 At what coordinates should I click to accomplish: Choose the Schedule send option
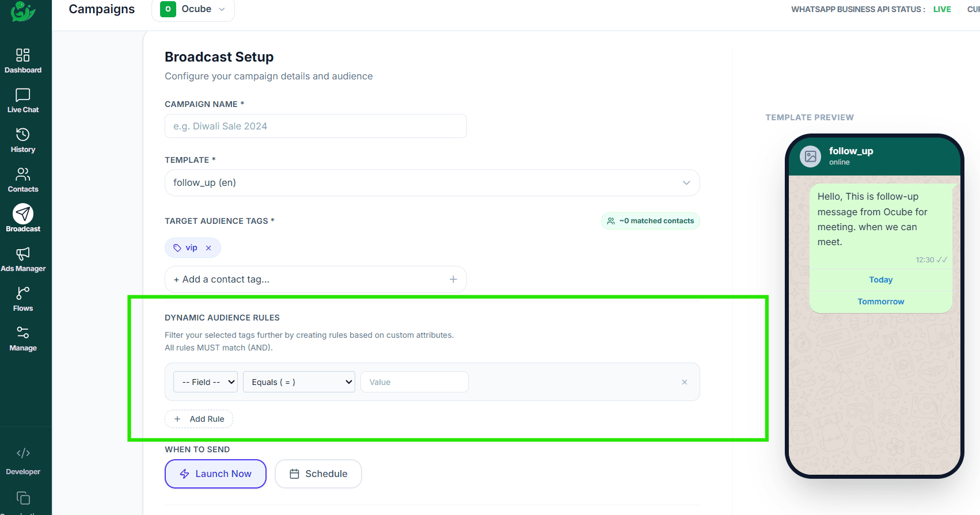318,474
